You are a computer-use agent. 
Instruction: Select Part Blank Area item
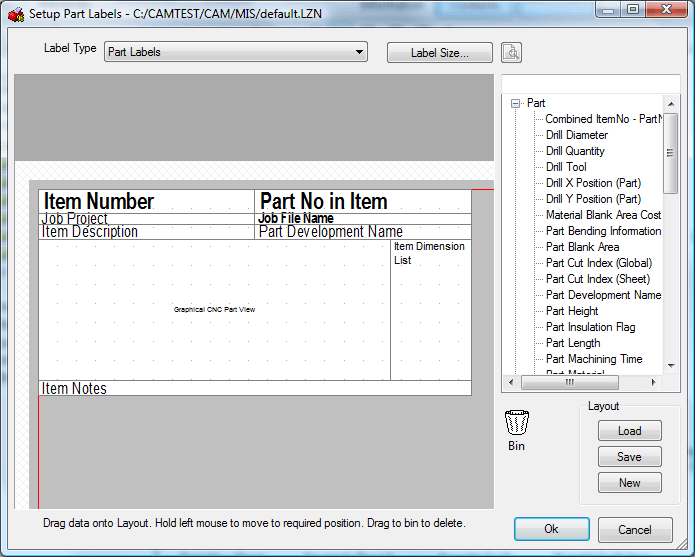pos(582,247)
